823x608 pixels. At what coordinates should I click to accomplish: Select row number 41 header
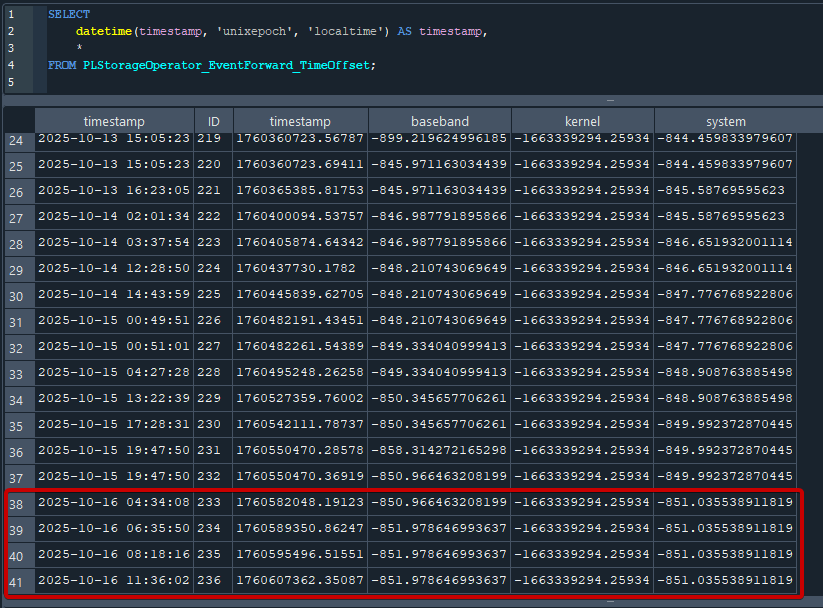tap(18, 580)
